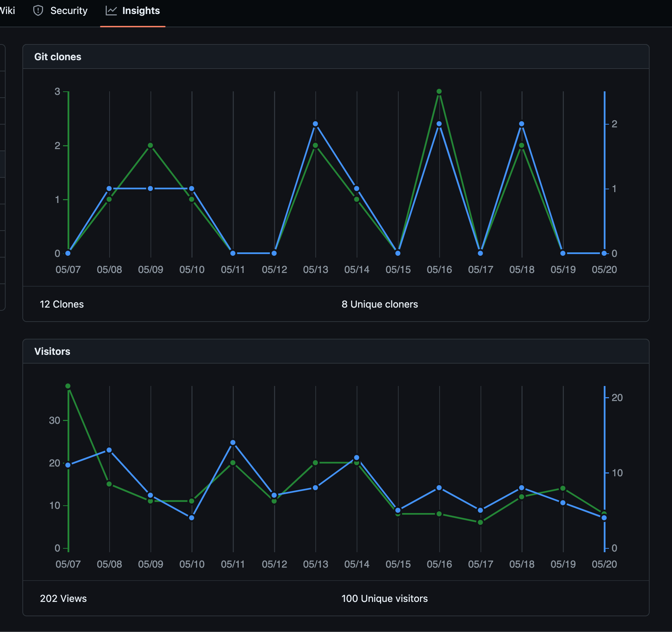This screenshot has height=632, width=672.
Task: Open the partially visible Wiki tab
Action: (7, 10)
